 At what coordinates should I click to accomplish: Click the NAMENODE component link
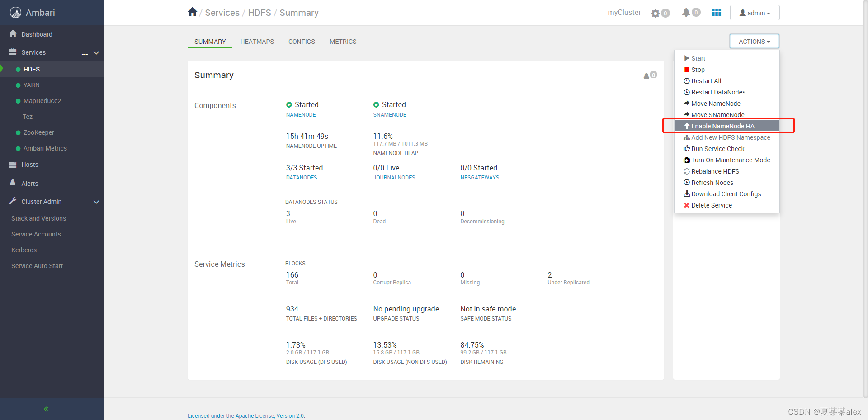[301, 115]
